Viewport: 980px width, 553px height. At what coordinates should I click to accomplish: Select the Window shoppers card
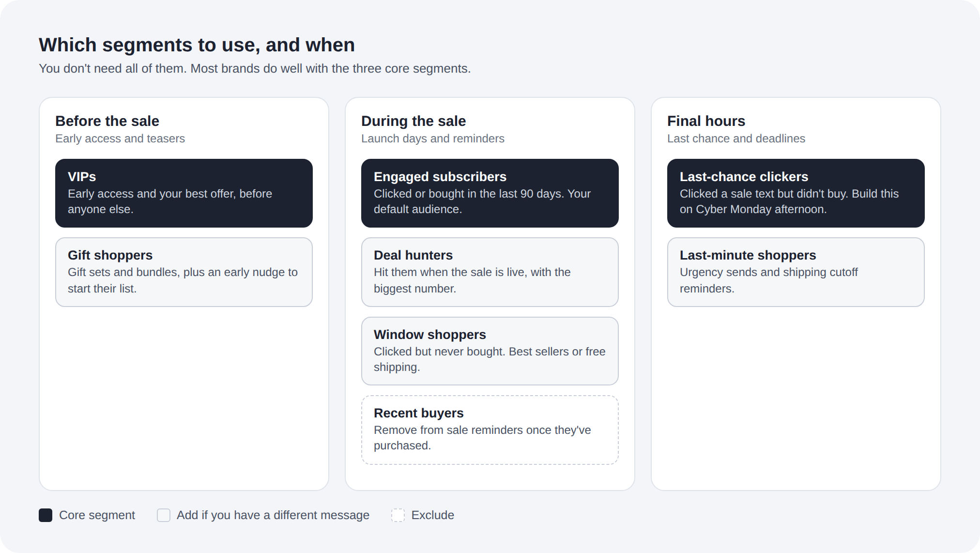[x=490, y=351]
